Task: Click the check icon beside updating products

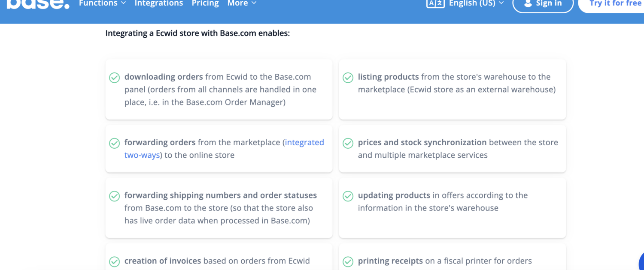Action: tap(348, 196)
